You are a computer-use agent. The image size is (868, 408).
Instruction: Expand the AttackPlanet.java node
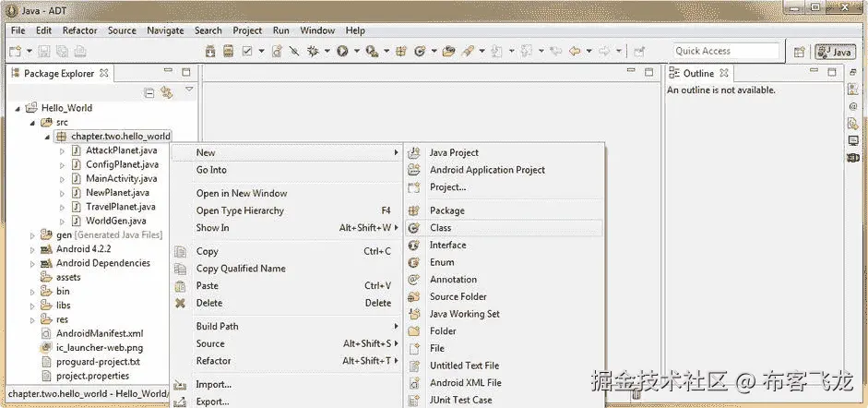point(62,150)
